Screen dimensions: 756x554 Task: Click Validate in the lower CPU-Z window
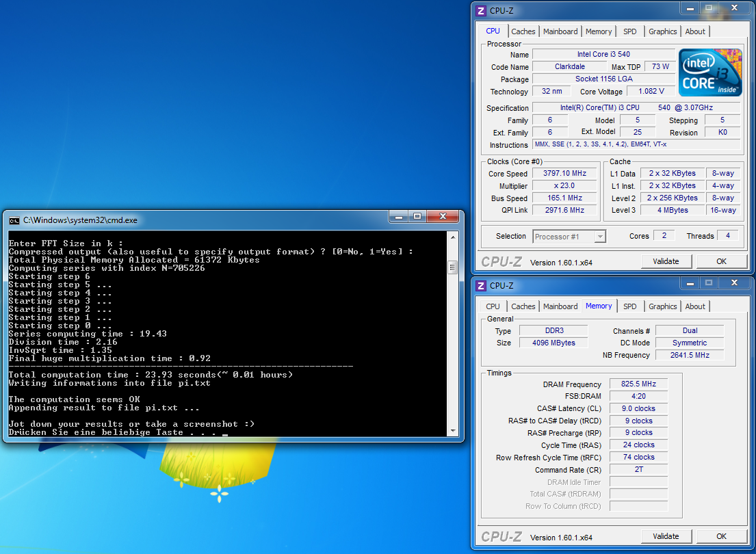[x=666, y=536]
